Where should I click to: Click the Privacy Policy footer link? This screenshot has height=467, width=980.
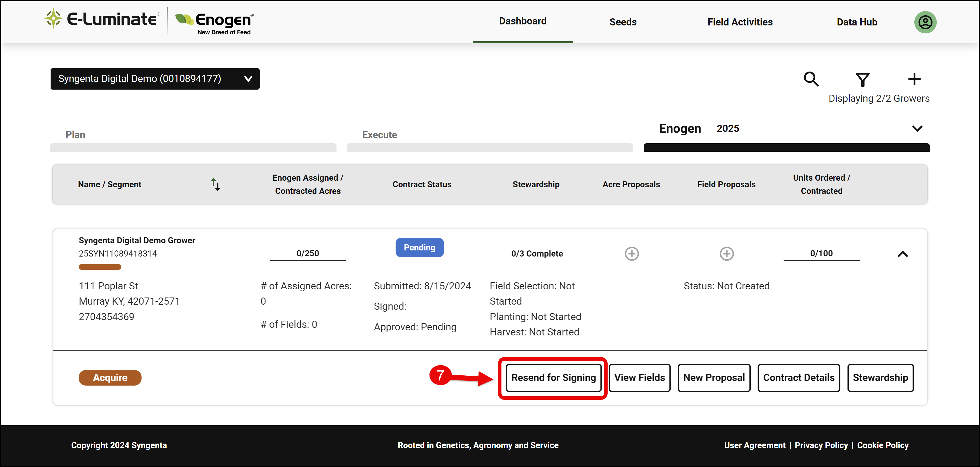821,445
